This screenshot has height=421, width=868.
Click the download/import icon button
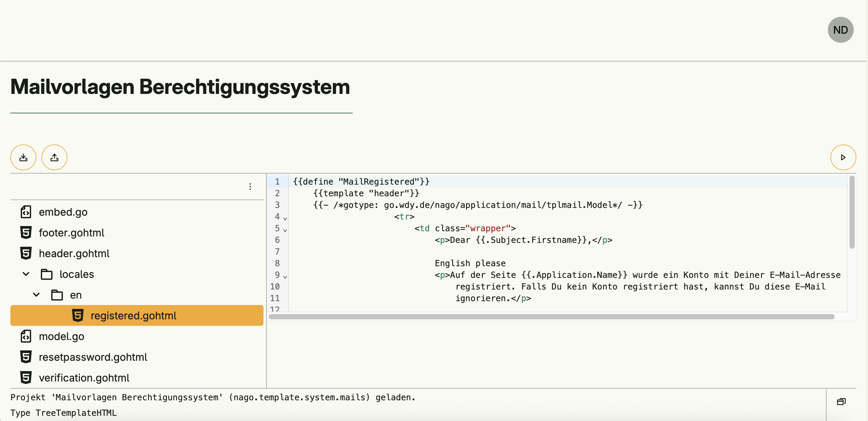point(23,157)
